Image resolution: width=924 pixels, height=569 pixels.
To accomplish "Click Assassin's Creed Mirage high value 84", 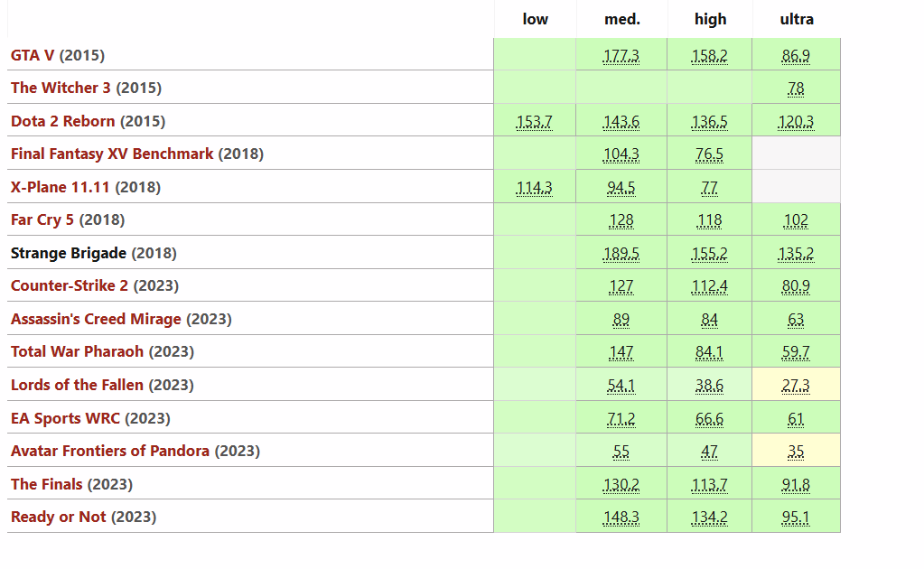I will 710,320.
